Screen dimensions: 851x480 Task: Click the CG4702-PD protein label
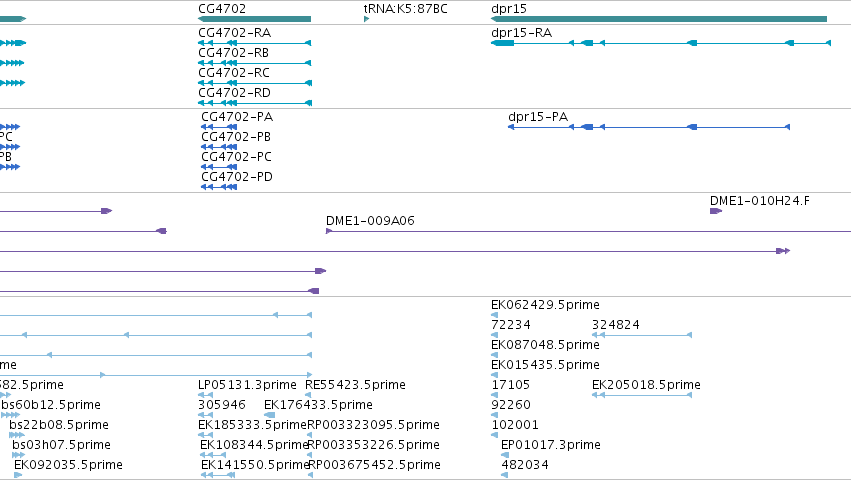pyautogui.click(x=237, y=177)
